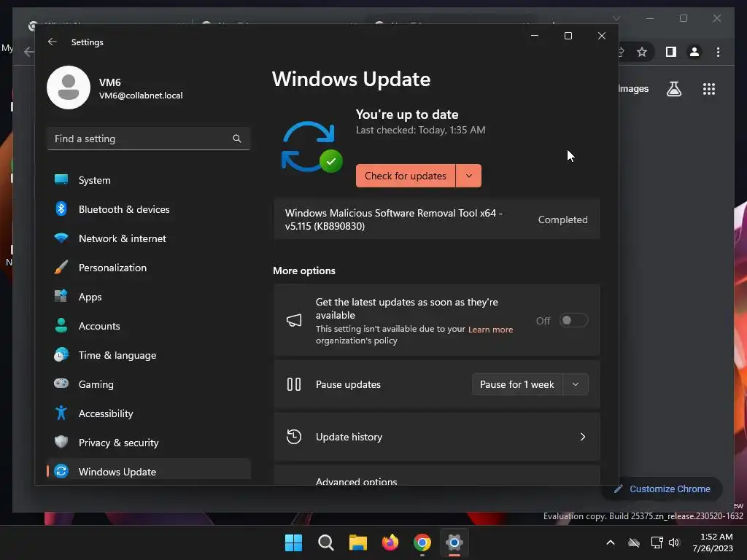
Task: Click the large update status sync icon
Action: pos(311,147)
